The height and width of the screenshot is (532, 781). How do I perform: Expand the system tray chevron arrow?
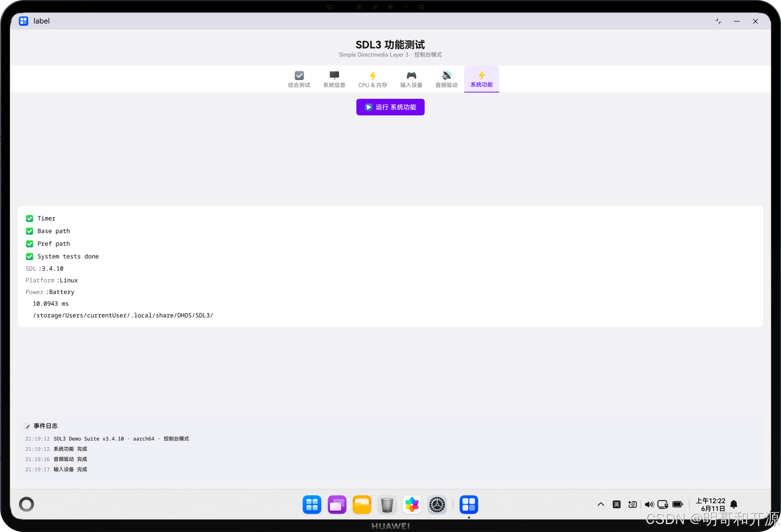point(601,504)
